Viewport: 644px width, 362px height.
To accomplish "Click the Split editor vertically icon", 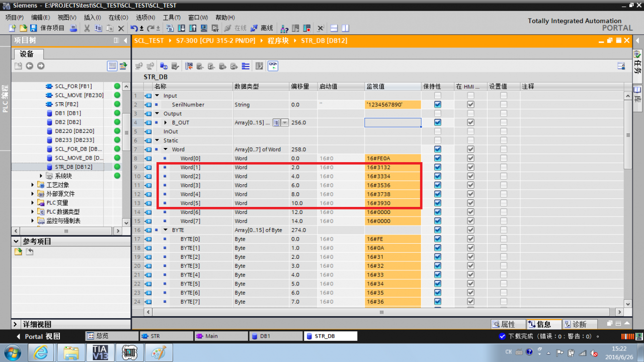I will click(345, 28).
